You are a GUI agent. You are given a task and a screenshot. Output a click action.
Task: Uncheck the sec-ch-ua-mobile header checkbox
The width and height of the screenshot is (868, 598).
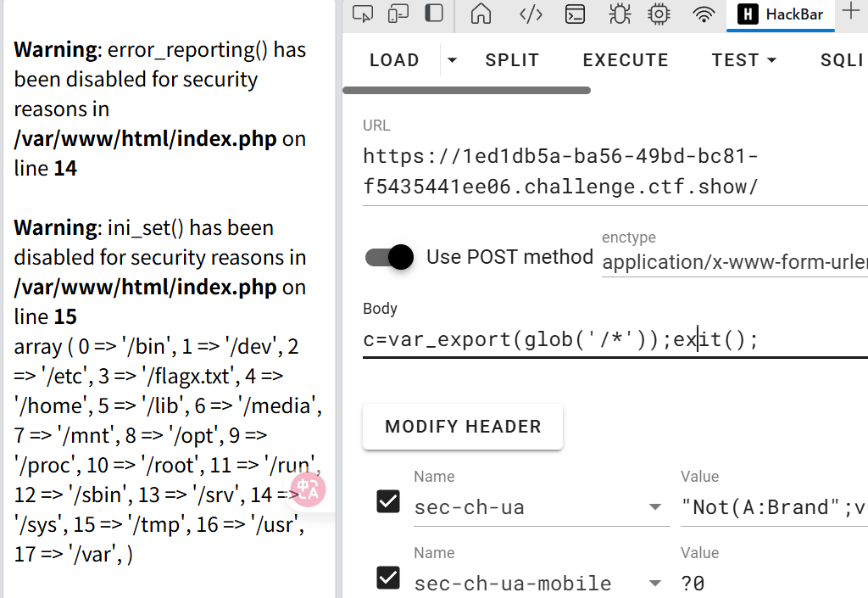tap(388, 578)
